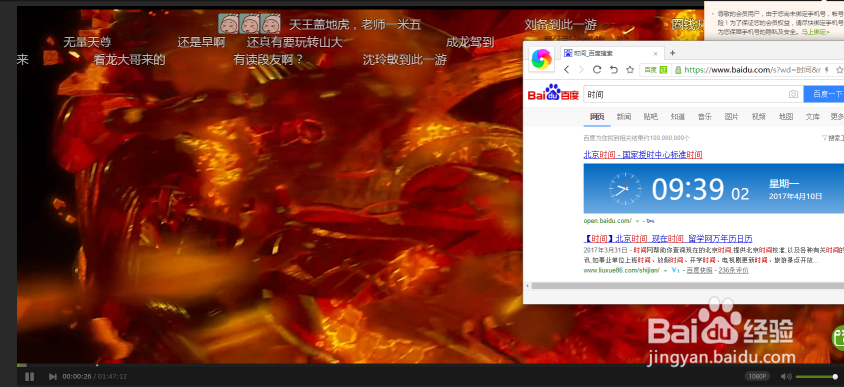844x387 pixels.
Task: Open the 【时间】北京时间 现在时间 留学网万年历日历 result
Action: (x=668, y=239)
